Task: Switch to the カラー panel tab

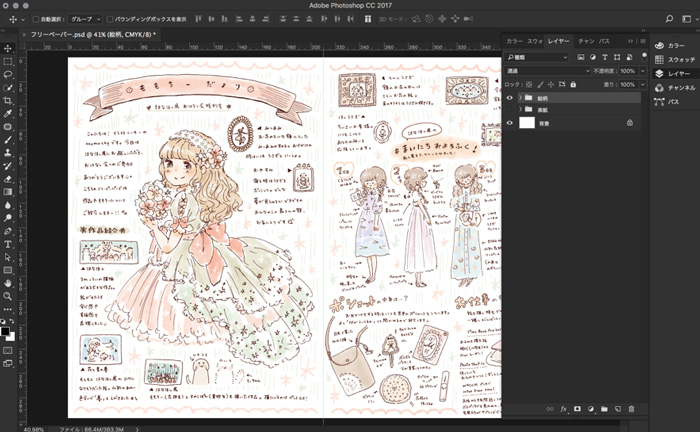Action: click(514, 41)
